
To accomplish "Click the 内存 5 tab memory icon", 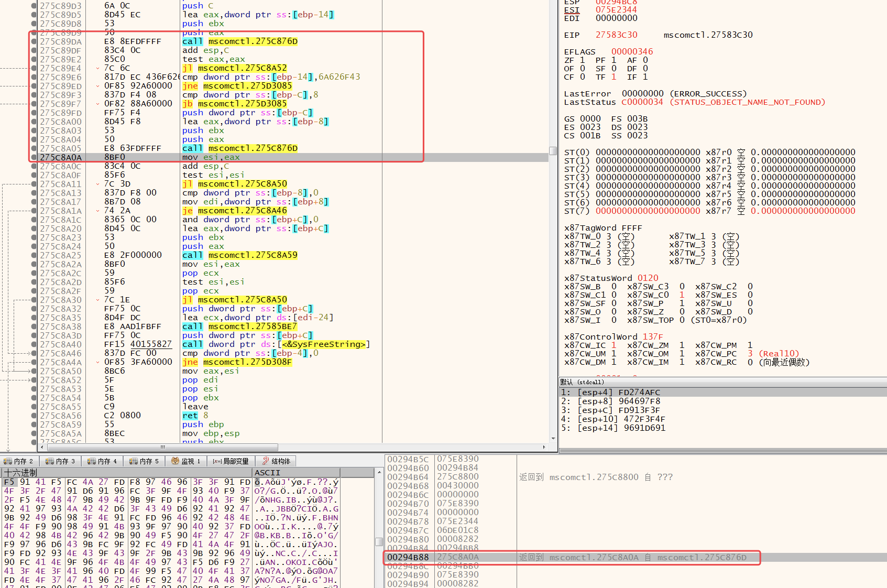I will 134,461.
